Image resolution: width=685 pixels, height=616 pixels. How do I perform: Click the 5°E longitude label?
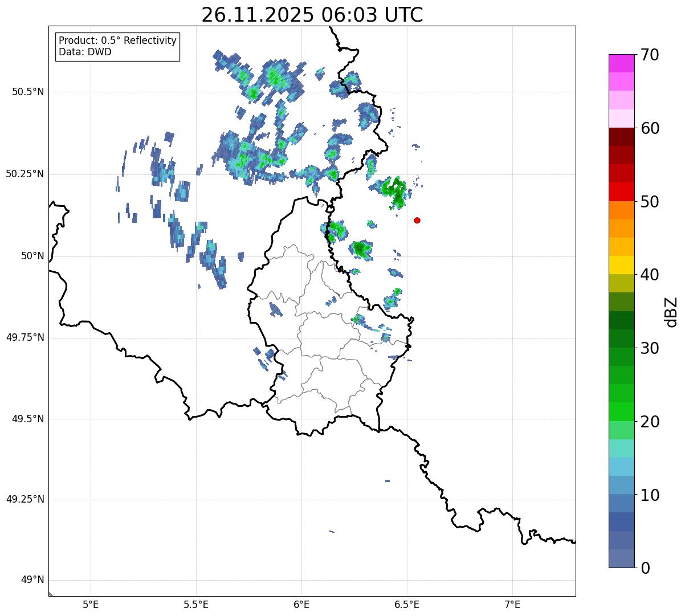tap(91, 605)
